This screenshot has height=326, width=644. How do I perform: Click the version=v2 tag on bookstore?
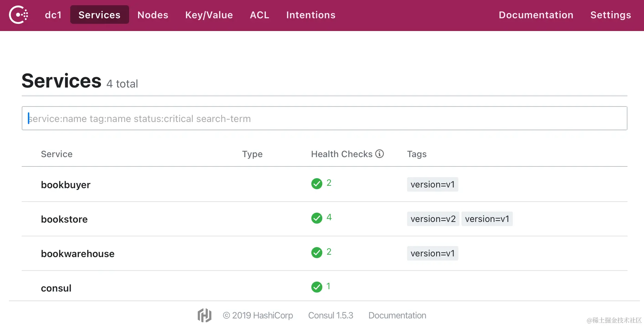[x=433, y=219]
